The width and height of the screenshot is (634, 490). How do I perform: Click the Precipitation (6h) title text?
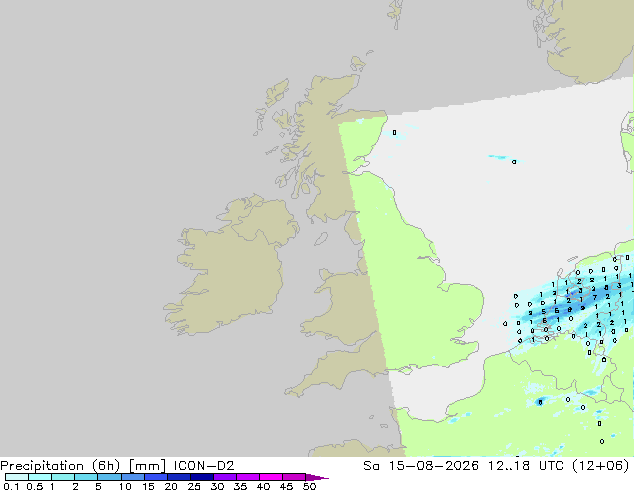click(x=60, y=466)
